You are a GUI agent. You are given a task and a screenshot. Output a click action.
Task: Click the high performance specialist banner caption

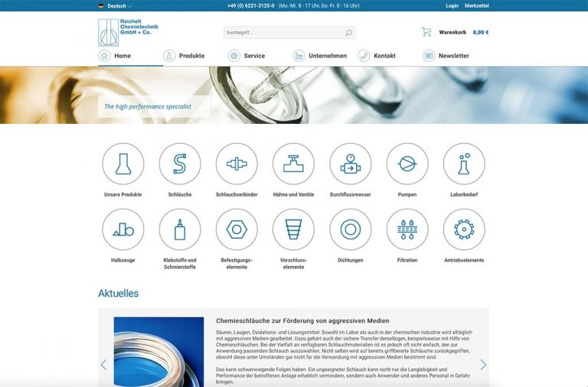[x=147, y=106]
